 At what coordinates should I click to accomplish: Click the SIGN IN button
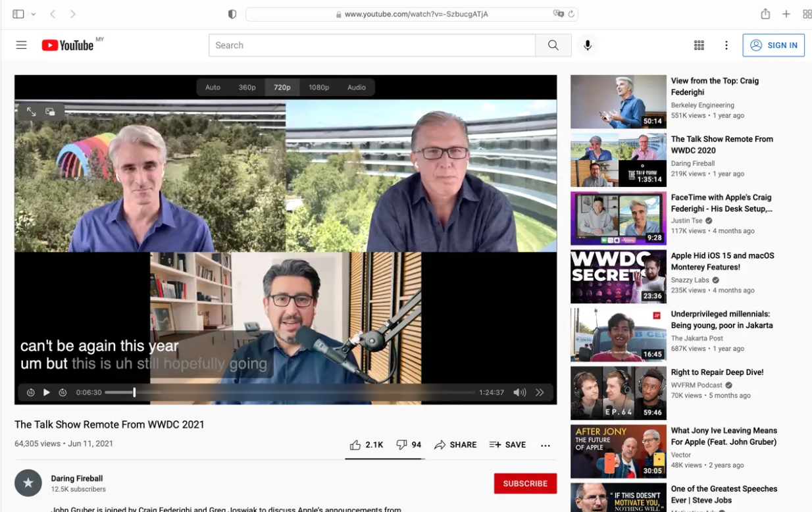point(774,45)
